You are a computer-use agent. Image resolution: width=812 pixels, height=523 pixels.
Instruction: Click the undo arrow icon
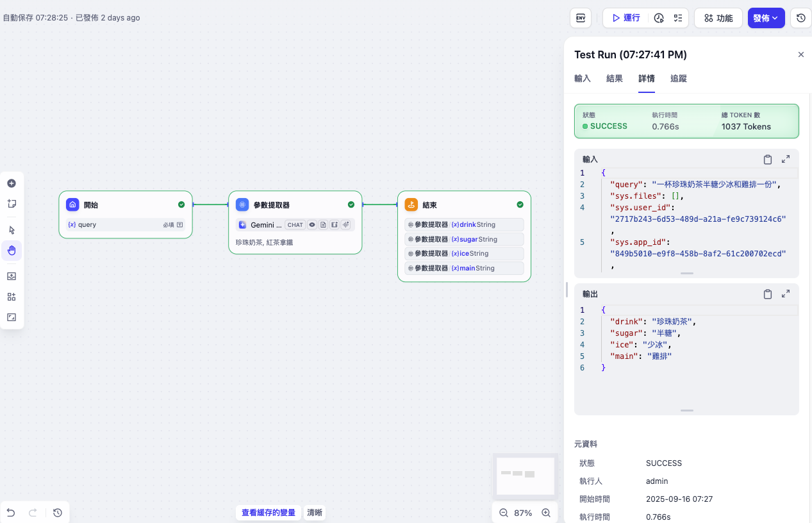tap(11, 513)
